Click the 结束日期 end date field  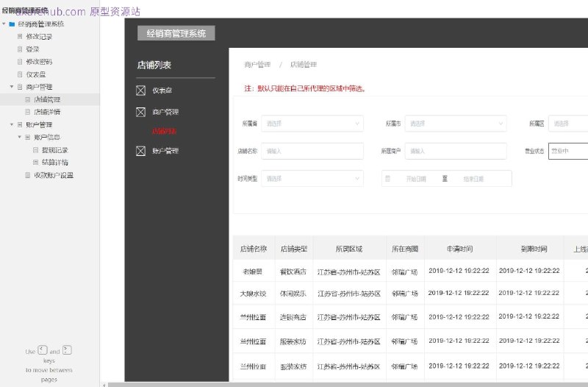point(473,179)
